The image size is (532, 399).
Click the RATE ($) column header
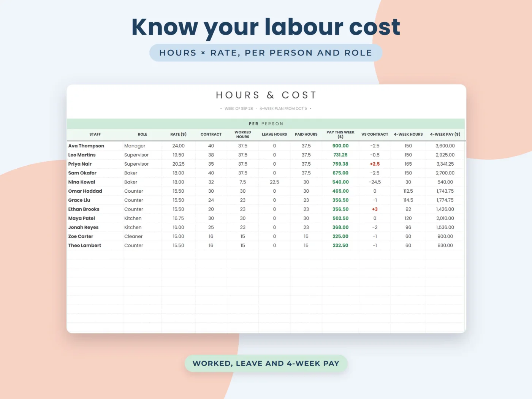(178, 135)
